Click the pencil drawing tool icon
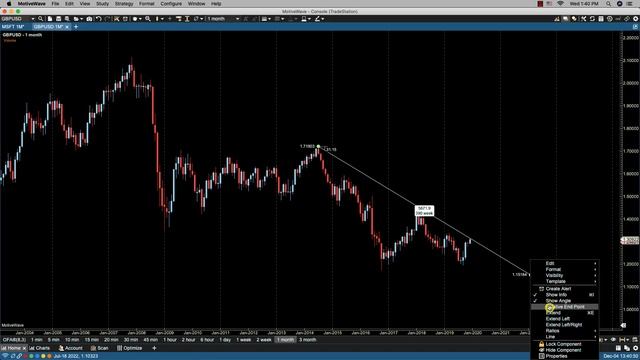640x360 pixels. click(317, 19)
